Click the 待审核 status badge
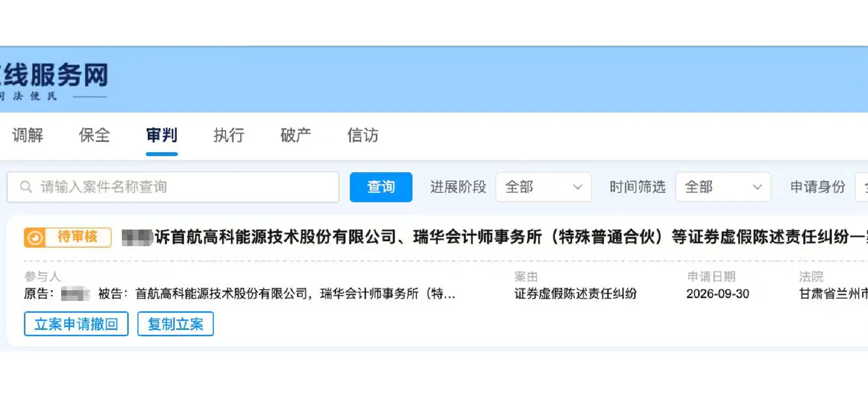Image resolution: width=868 pixels, height=393 pixels. [x=68, y=238]
